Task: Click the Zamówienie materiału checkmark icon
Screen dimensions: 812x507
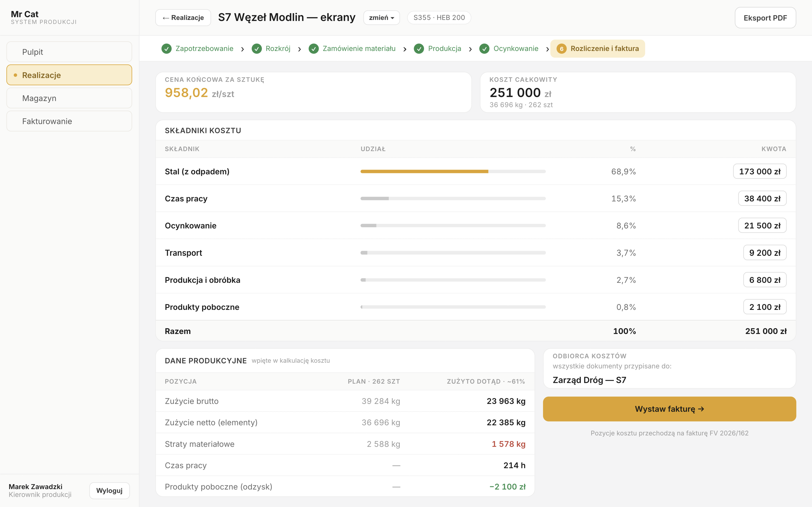Action: pyautogui.click(x=314, y=49)
